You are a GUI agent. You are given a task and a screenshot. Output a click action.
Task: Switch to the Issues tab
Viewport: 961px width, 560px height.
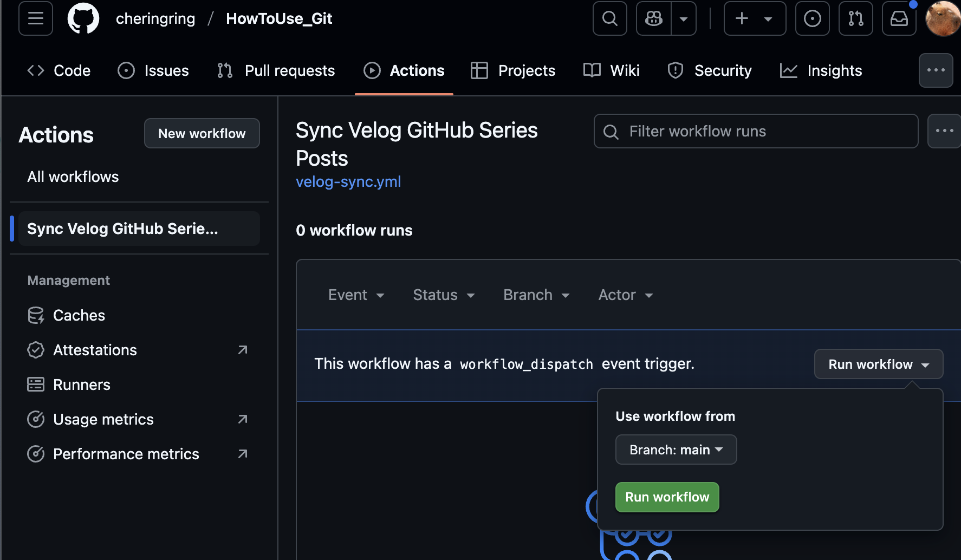tap(153, 70)
